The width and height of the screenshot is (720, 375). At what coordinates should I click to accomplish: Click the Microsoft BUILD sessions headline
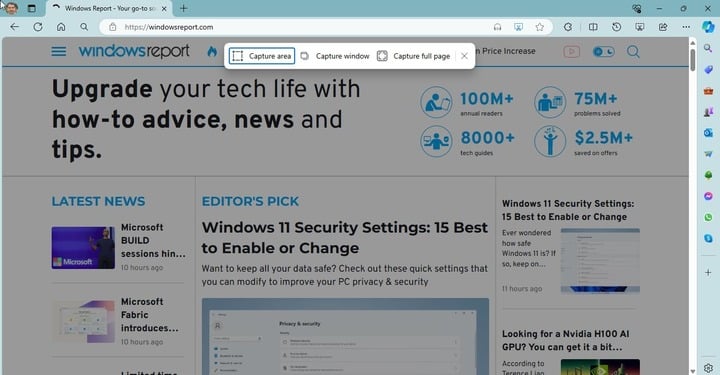coord(153,241)
